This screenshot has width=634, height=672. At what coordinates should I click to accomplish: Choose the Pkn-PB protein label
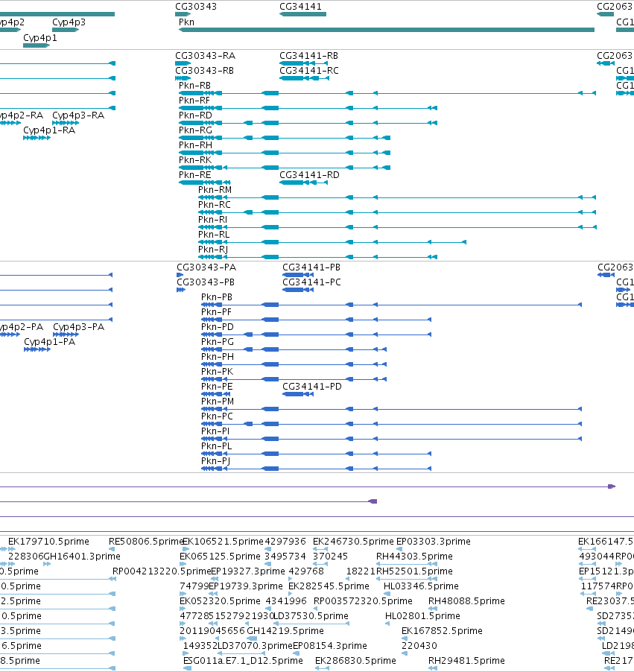217,297
